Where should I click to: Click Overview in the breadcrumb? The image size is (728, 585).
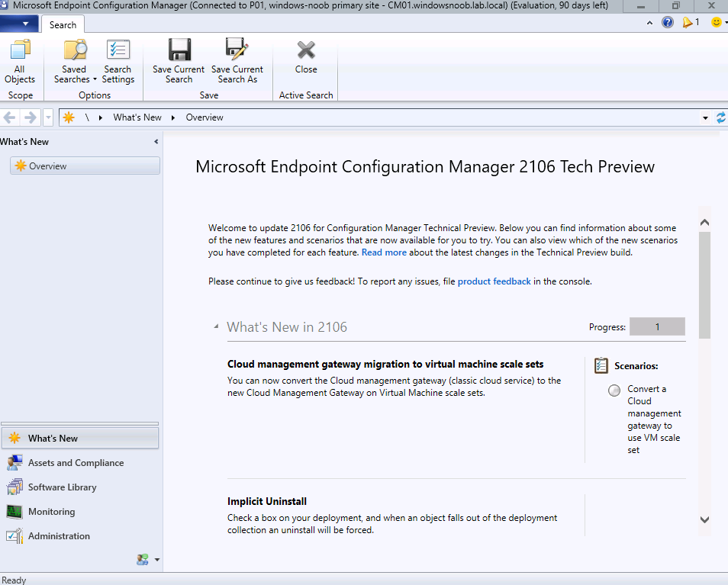point(205,117)
